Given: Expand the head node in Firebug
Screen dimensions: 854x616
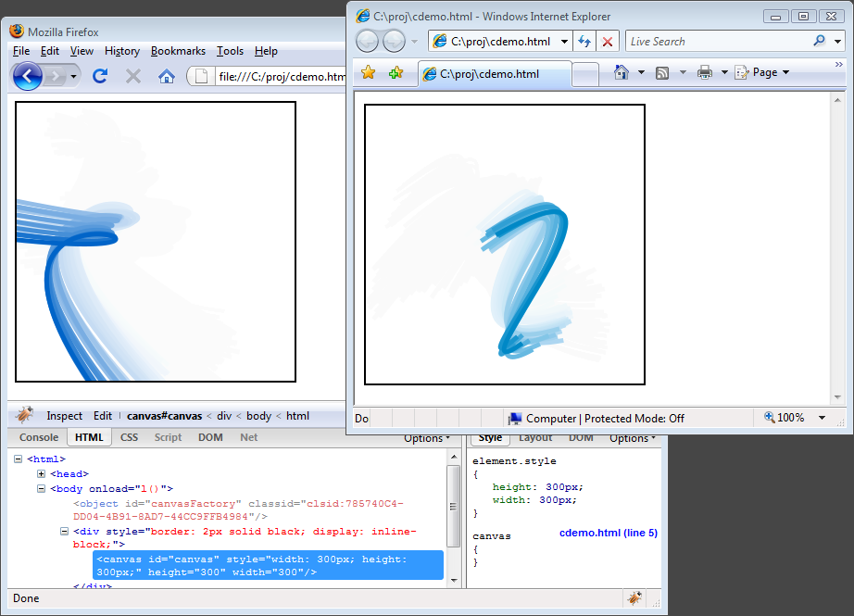Looking at the screenshot, I should click(40, 473).
